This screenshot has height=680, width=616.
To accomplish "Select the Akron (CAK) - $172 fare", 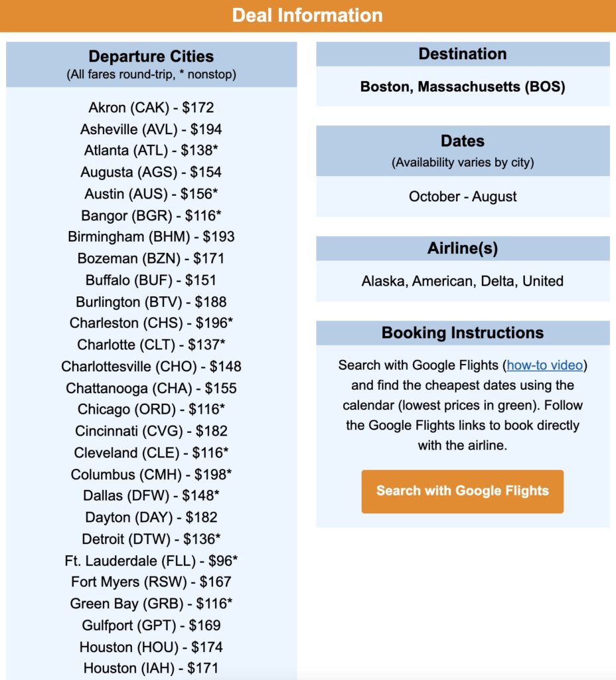I will coord(151,108).
